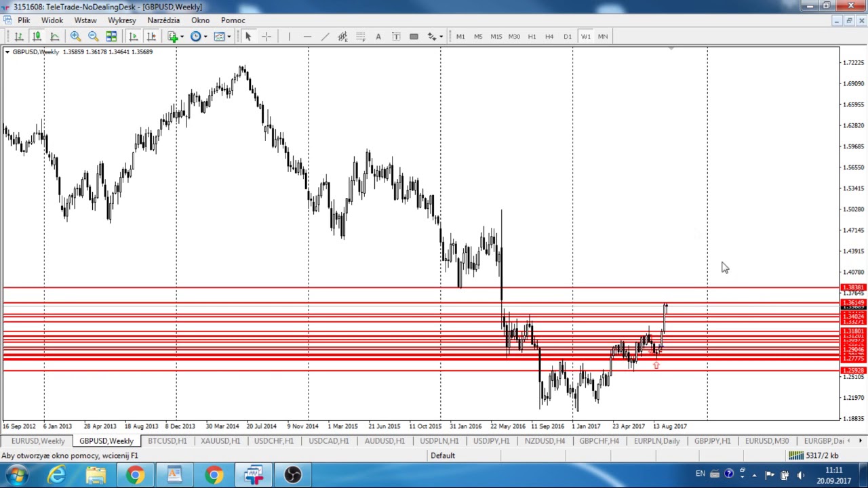
Task: Switch to H1 timeframe
Action: click(x=532, y=37)
